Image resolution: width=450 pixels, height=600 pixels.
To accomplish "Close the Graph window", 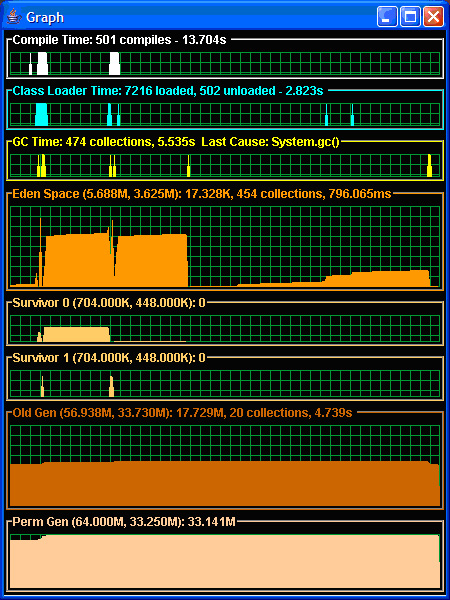I will pos(434,17).
